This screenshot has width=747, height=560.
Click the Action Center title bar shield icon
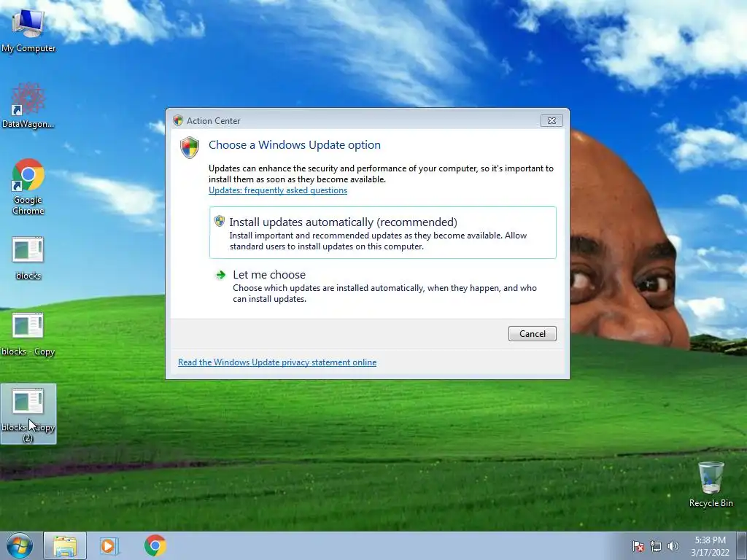[178, 120]
